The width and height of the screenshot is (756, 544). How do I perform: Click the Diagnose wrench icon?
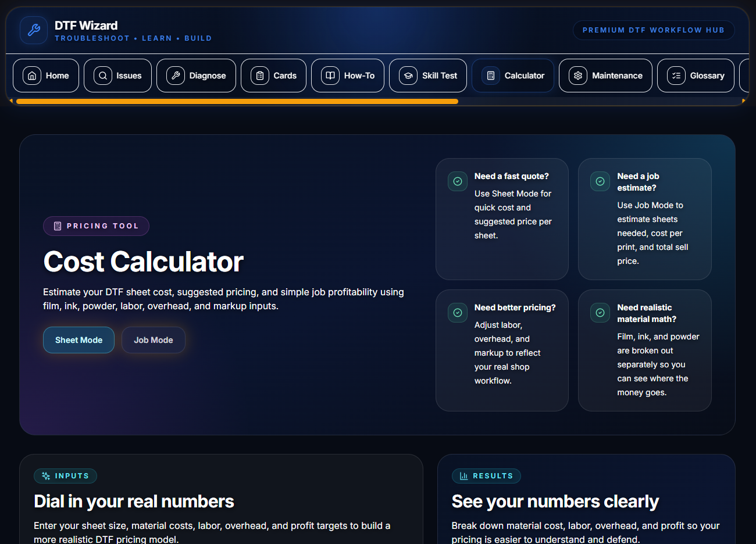point(176,76)
